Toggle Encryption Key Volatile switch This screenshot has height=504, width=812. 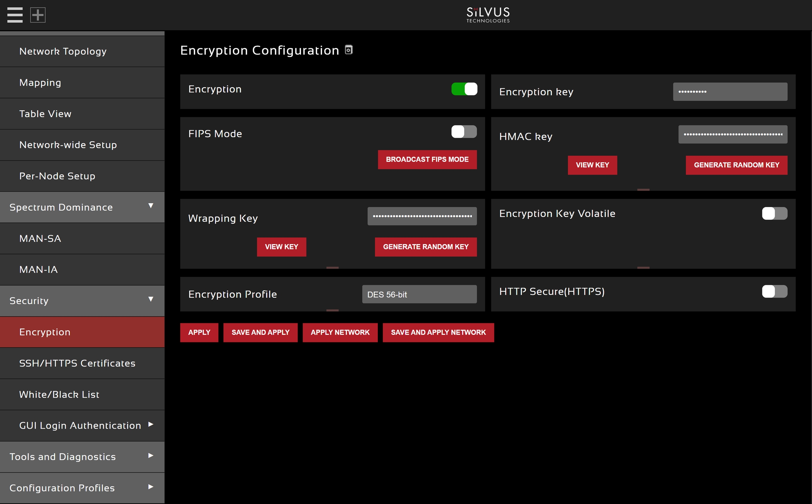(x=774, y=213)
